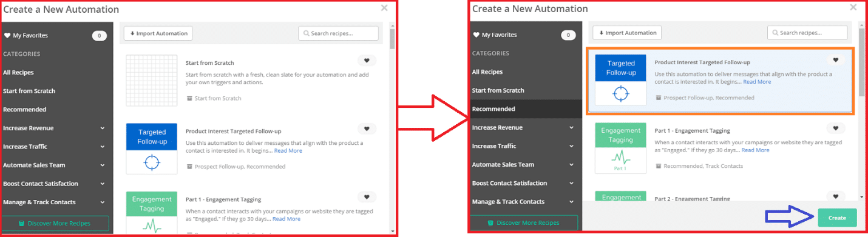This screenshot has width=868, height=237.
Task: Expand Increase Revenue chevron in right dialog
Action: tap(571, 128)
